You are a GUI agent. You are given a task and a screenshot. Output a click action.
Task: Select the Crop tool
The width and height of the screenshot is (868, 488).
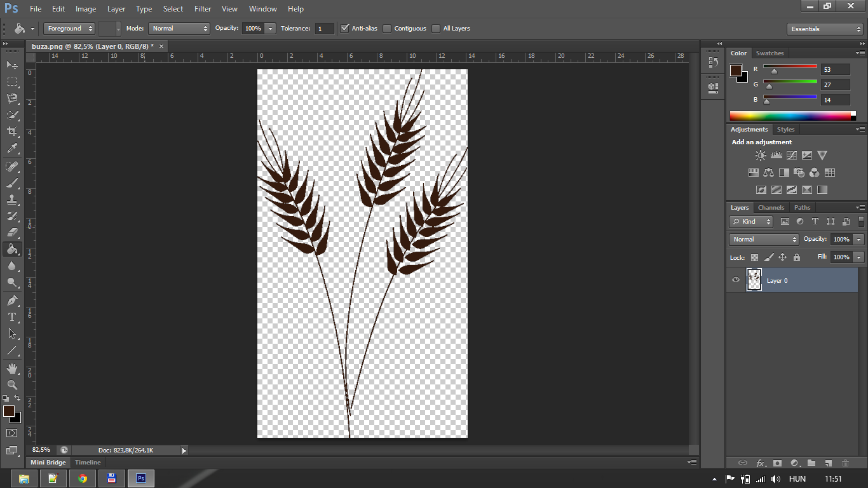pos(12,132)
